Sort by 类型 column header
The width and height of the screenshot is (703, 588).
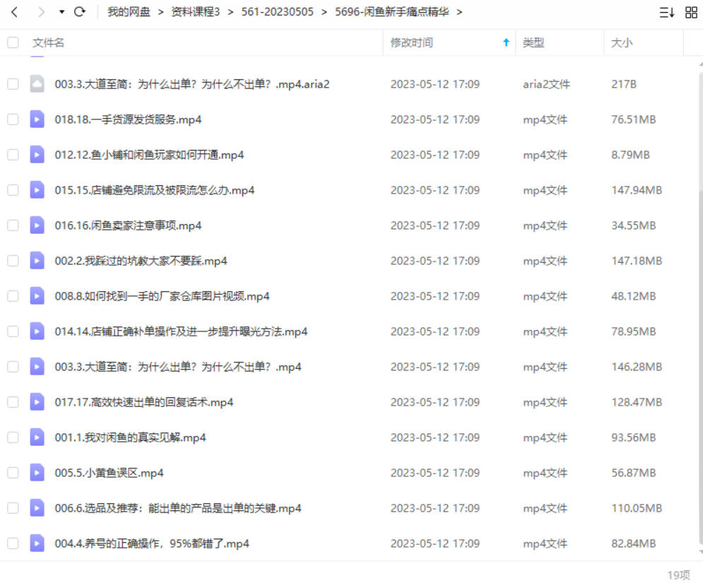click(533, 42)
